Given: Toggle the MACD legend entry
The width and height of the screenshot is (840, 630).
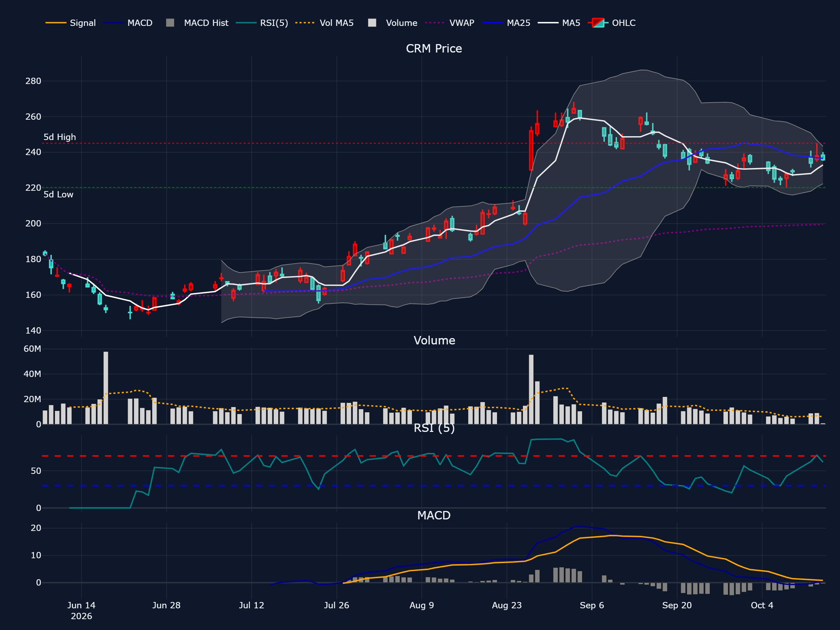Looking at the screenshot, I should coord(128,23).
